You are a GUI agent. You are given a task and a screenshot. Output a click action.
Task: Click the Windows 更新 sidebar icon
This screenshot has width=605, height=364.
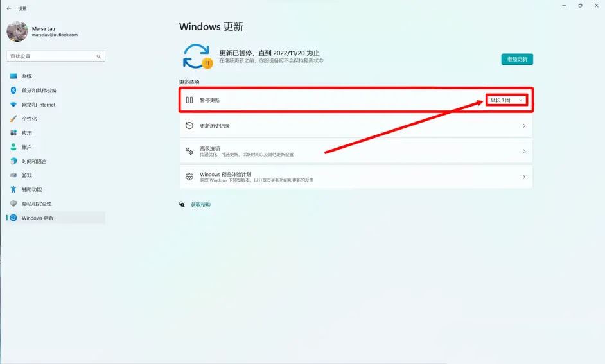tap(13, 218)
